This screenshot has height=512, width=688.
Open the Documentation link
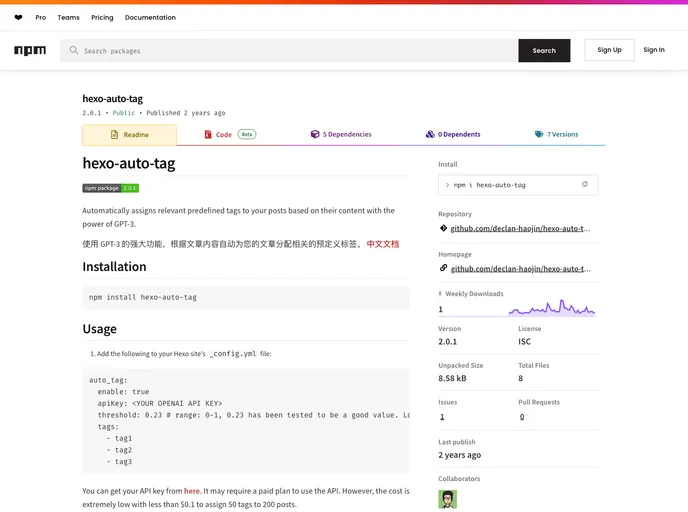pos(150,18)
